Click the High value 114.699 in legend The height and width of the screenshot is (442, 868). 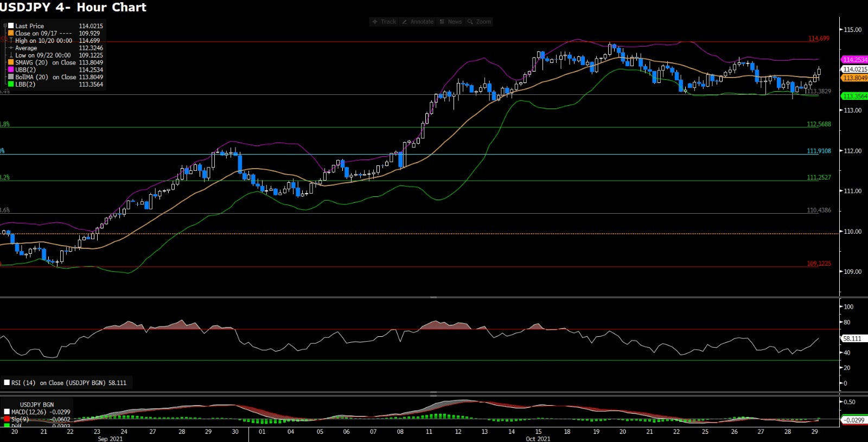click(90, 41)
